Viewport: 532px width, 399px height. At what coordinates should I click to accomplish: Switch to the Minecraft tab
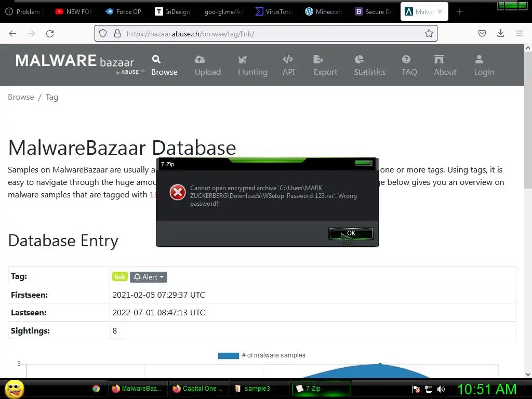[324, 11]
